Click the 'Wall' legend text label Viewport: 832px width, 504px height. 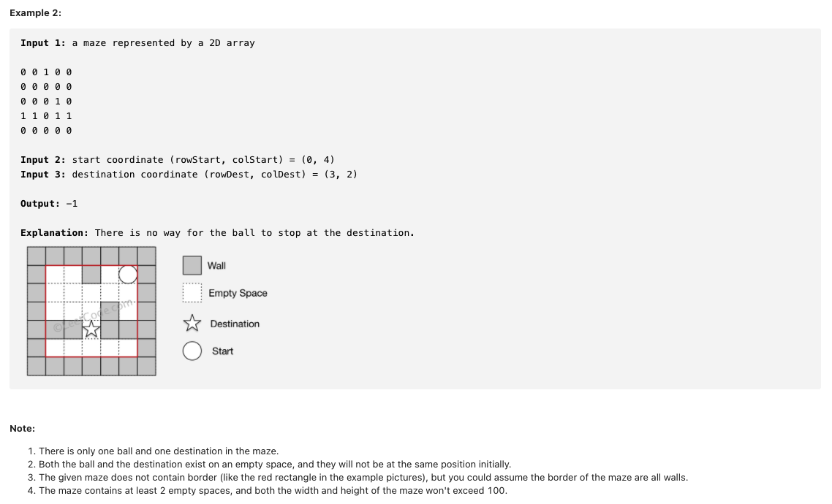coord(216,266)
